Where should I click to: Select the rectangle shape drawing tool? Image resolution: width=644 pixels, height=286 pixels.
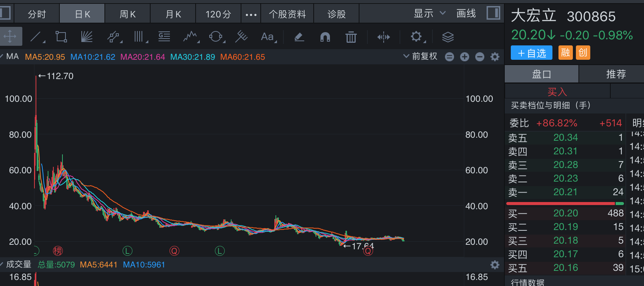pos(61,37)
